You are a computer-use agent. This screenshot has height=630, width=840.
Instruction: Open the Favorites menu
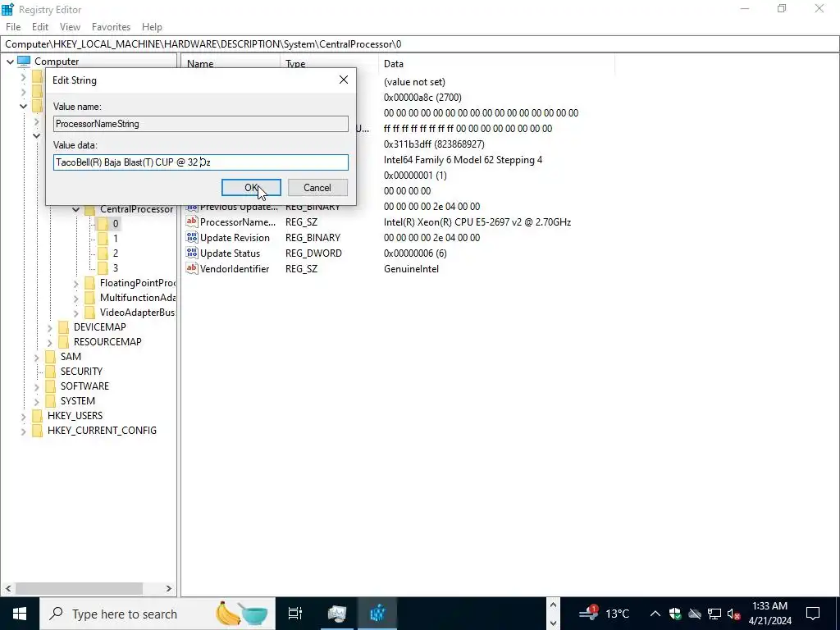[111, 27]
